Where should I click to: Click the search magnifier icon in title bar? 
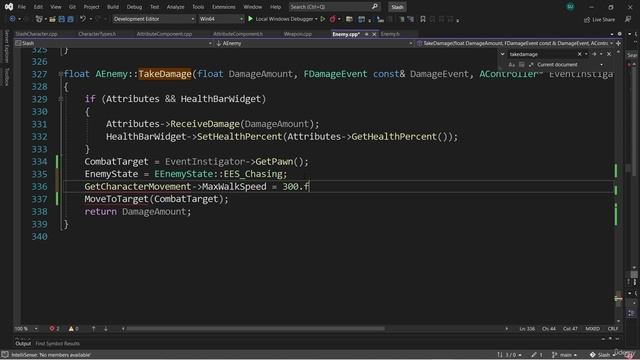point(375,7)
